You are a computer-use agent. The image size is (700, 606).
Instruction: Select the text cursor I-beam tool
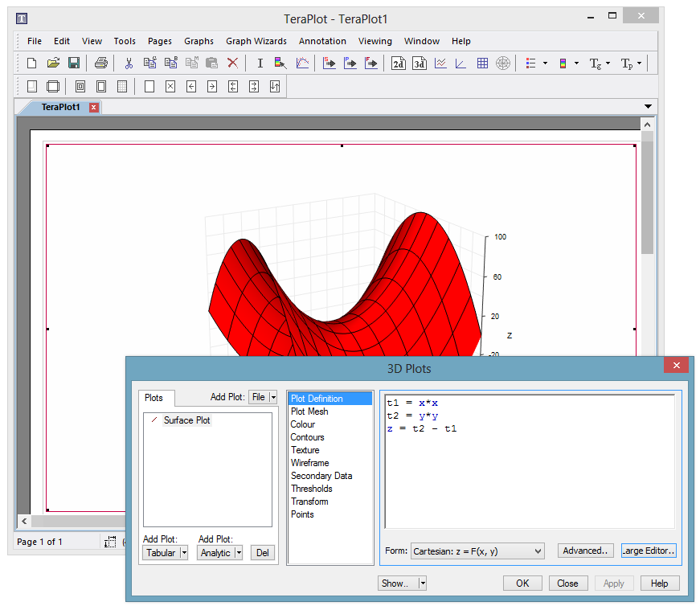[x=260, y=63]
